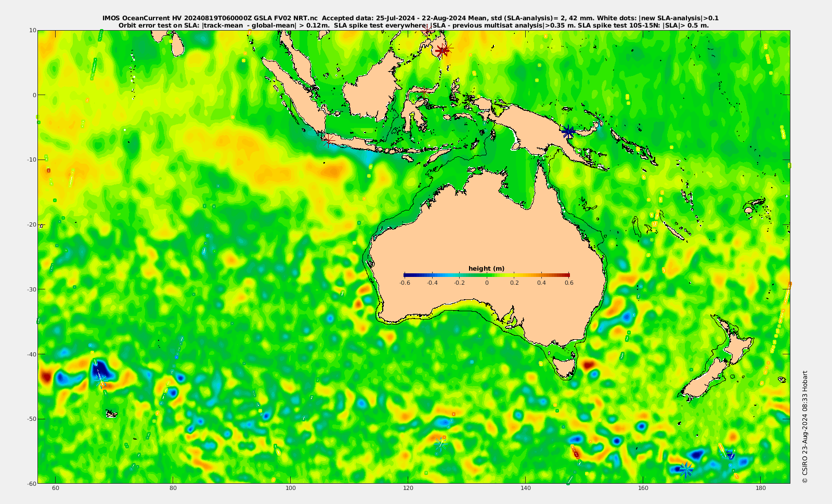Click the 0 tick under the colorbar
Viewport: 832px width, 504px height.
[487, 283]
